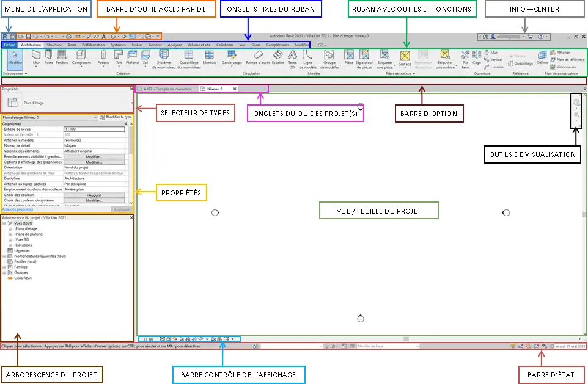
Task: Choose the Garde-corps railing tool
Action: coord(232,59)
